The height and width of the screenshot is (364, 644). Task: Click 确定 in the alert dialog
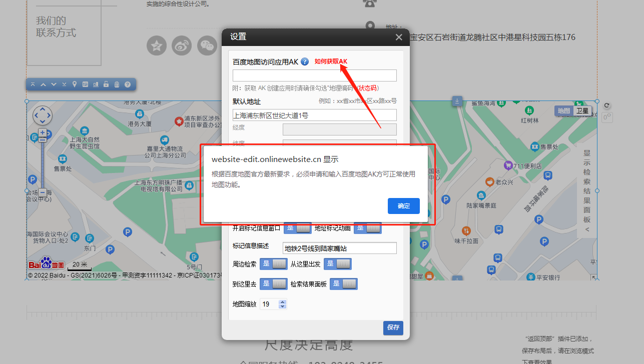403,206
